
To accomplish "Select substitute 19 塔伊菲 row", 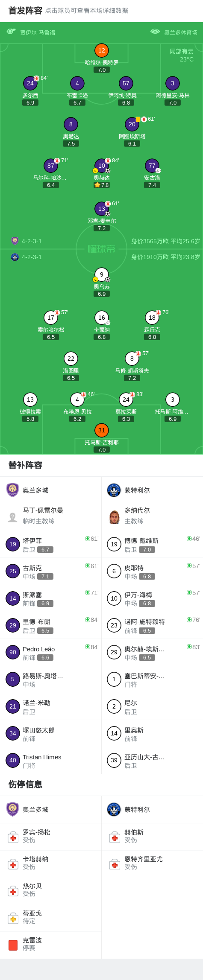I will 51,544.
